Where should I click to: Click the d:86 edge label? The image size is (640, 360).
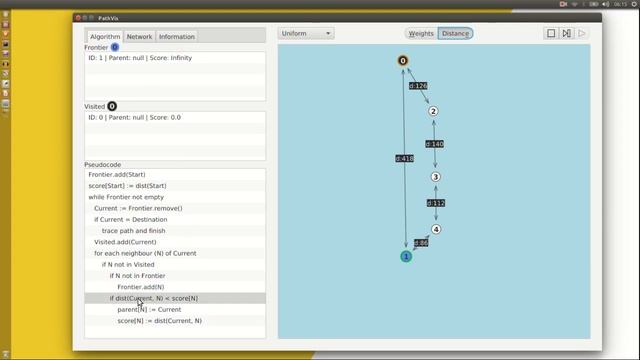pyautogui.click(x=421, y=243)
